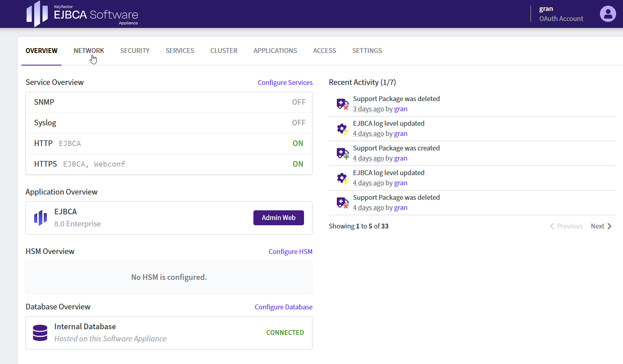Click the Syslog OFF status
Screen dimensions: 623x364
[298, 123]
